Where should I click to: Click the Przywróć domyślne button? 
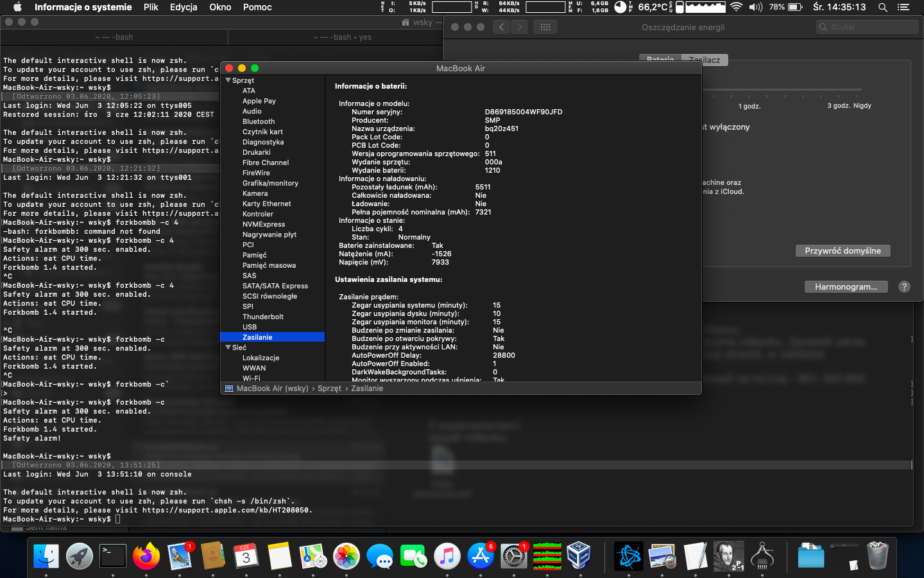click(x=843, y=251)
